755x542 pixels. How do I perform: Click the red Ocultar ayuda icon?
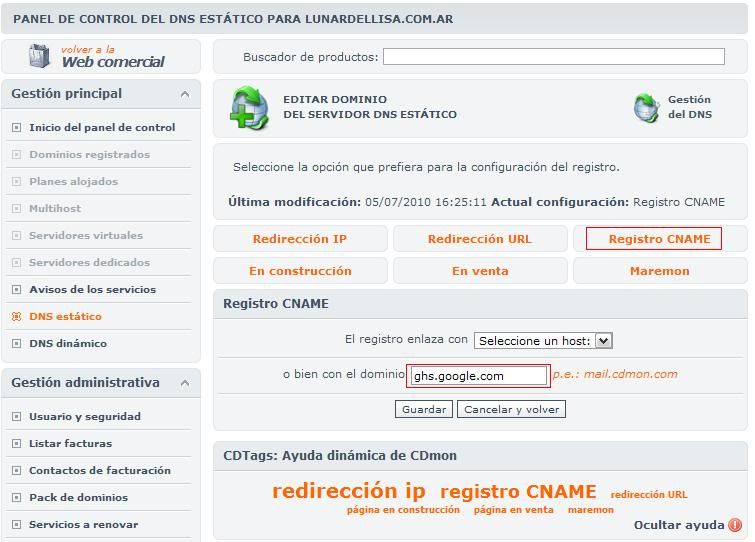tap(735, 525)
